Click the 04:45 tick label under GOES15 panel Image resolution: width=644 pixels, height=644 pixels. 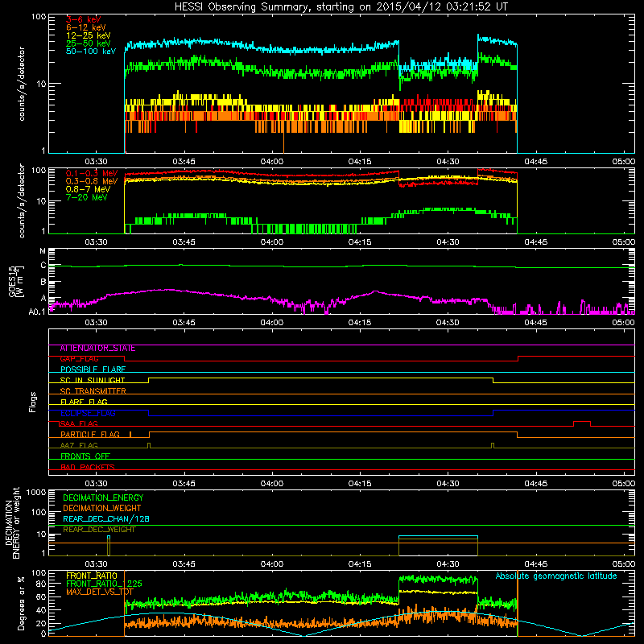(535, 323)
